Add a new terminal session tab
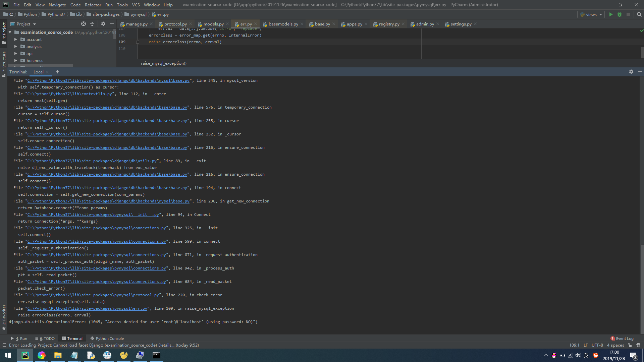This screenshot has height=362, width=644. click(x=57, y=72)
